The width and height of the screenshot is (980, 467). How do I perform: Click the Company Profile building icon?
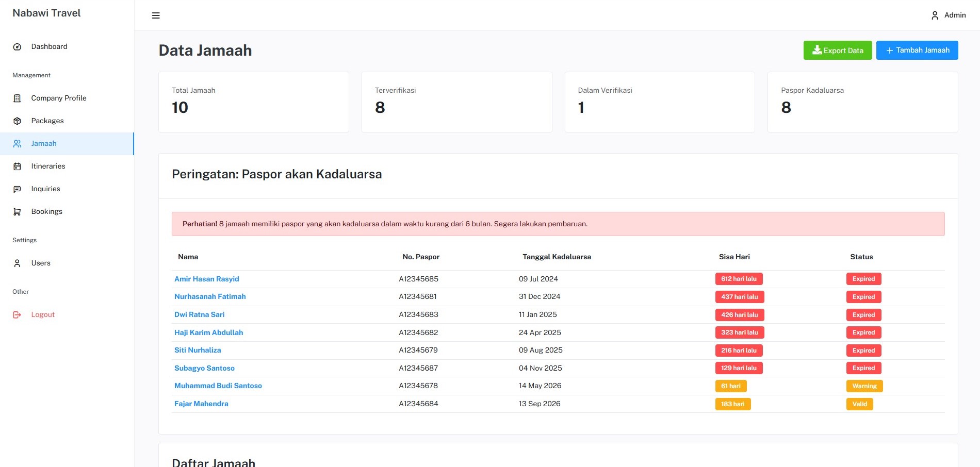coord(17,98)
